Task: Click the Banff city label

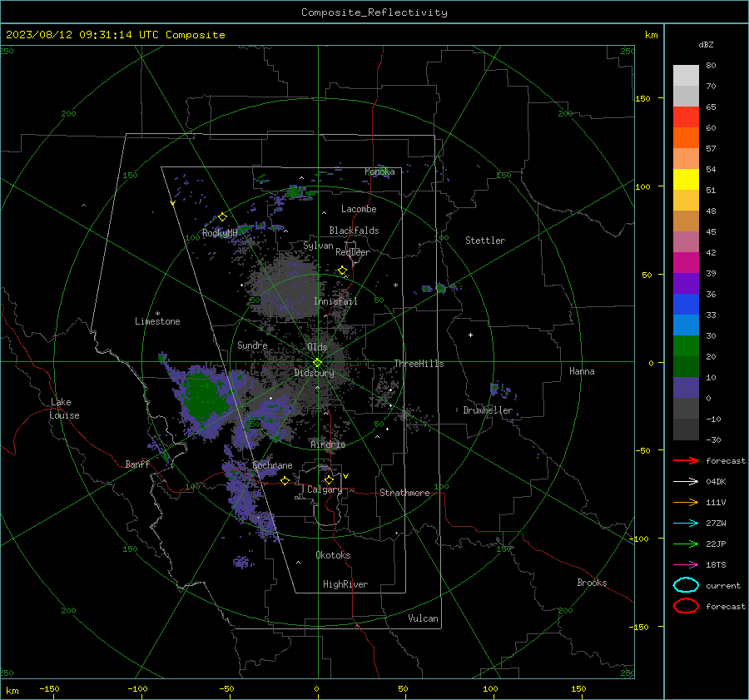Action: point(137,464)
